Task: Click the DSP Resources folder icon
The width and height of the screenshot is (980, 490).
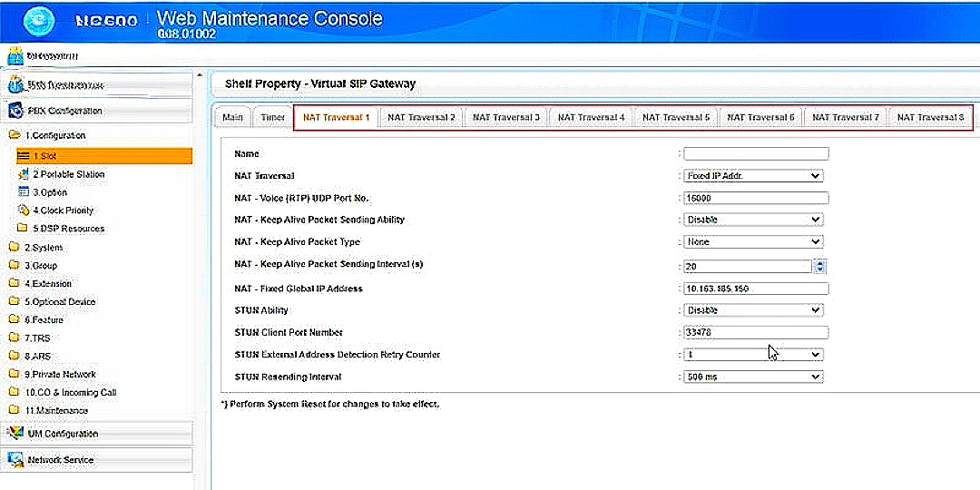Action: (24, 229)
